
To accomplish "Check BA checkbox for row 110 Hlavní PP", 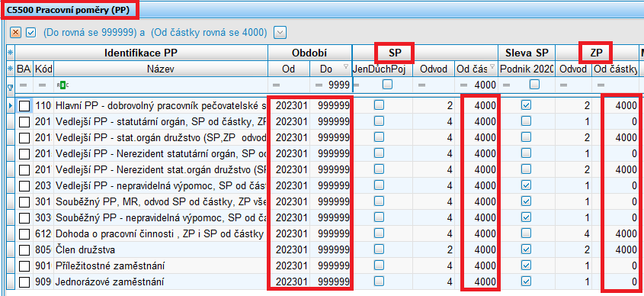I will tap(24, 105).
